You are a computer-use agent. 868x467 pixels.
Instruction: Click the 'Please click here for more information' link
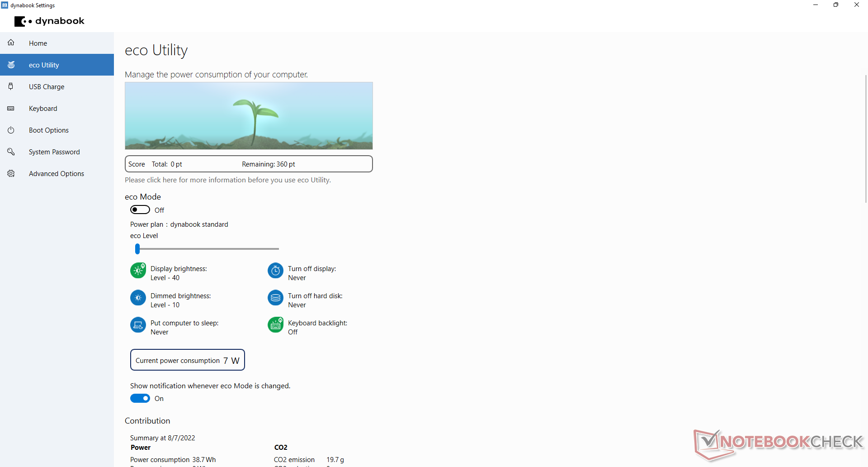tap(228, 180)
